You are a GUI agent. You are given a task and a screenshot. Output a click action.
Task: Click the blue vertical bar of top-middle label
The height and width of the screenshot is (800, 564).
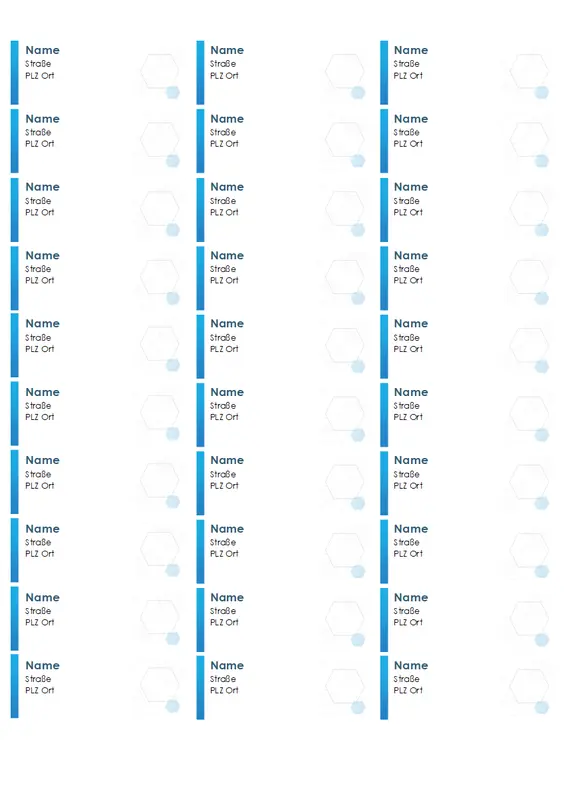pos(200,72)
